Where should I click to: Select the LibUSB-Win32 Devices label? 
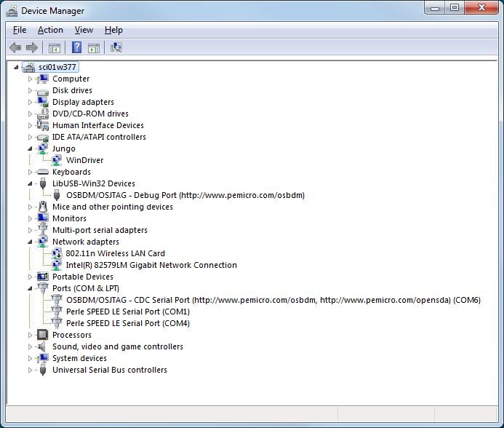[x=94, y=183]
